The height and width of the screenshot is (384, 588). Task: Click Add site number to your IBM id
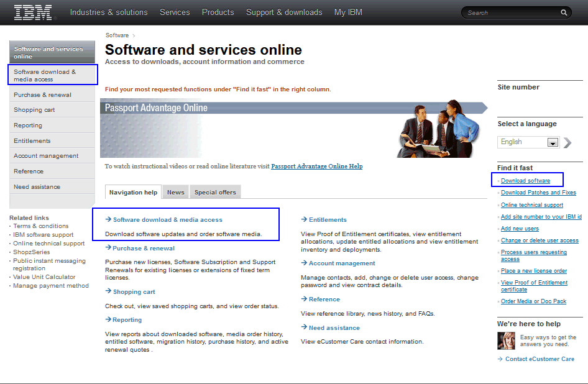click(541, 217)
